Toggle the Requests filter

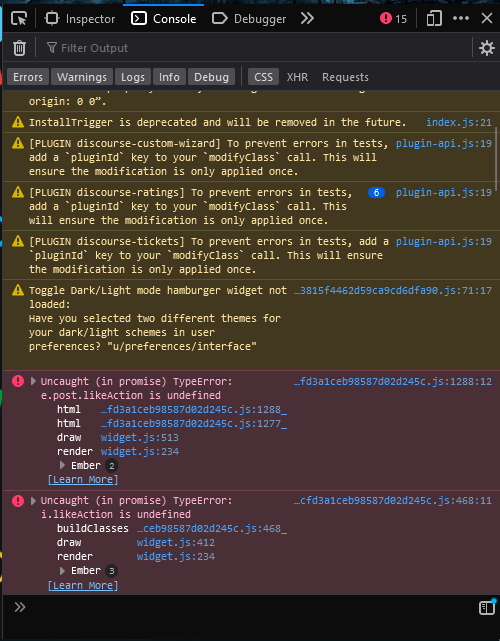[x=345, y=77]
